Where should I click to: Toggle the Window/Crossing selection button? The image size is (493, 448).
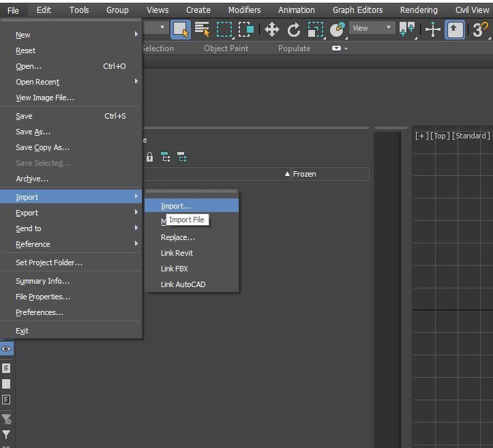(x=246, y=29)
